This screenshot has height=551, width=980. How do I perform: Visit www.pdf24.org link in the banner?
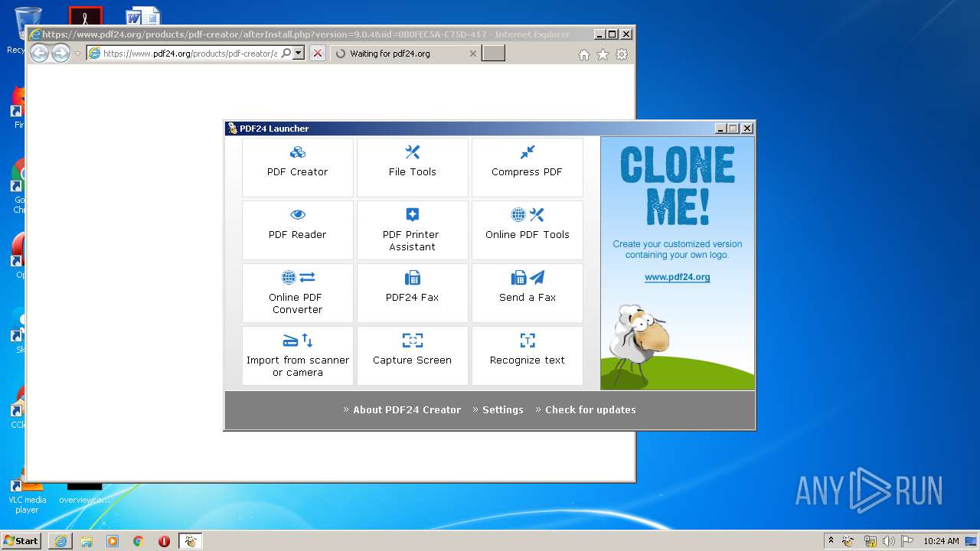[678, 277]
